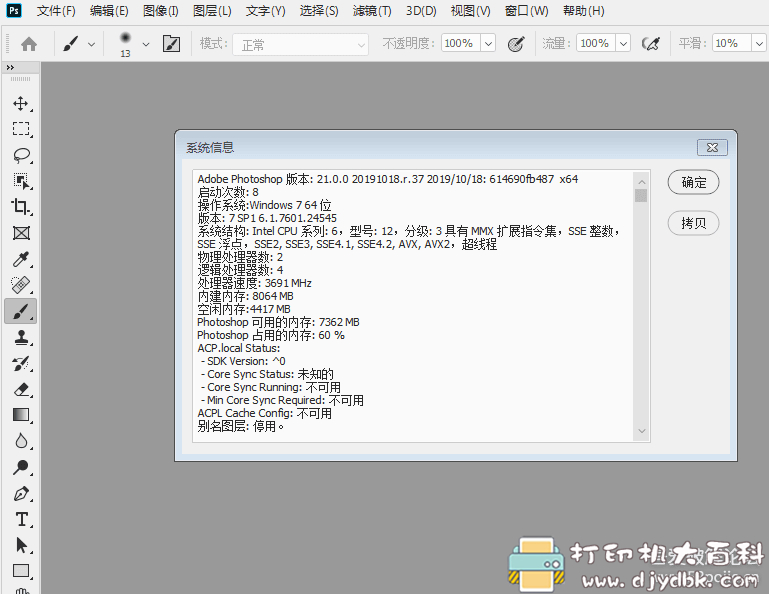The width and height of the screenshot is (769, 594).
Task: Select the Brush tool in toolbox
Action: point(21,311)
